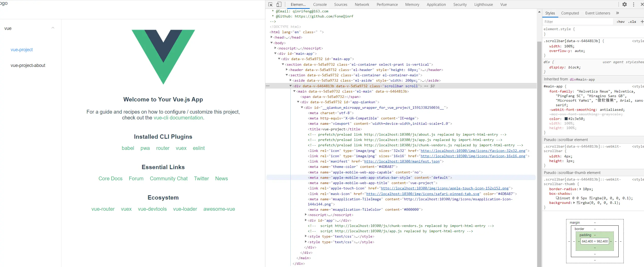
Task: Open DevTools settings gear
Action: (624, 5)
